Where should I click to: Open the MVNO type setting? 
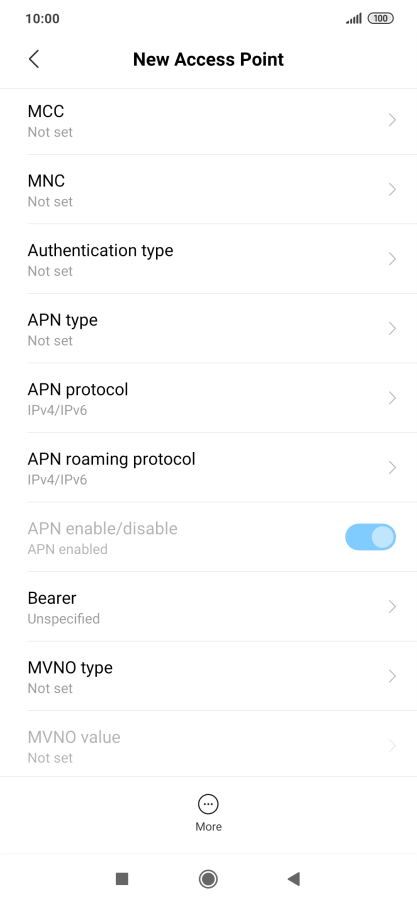click(x=208, y=676)
